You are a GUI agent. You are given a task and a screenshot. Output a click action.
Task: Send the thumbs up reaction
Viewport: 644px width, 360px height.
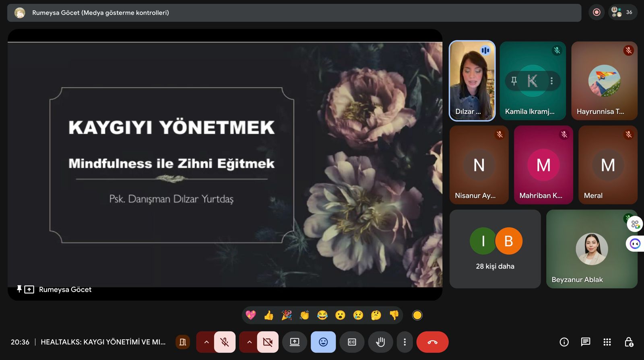(x=268, y=315)
